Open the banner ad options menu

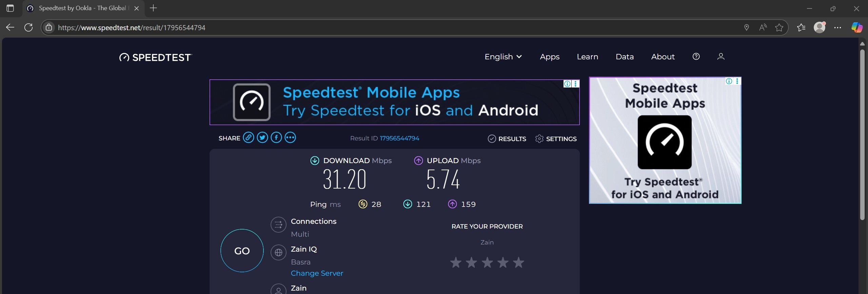(575, 84)
